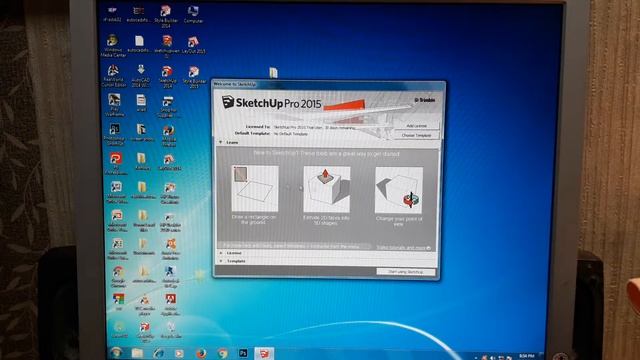Open Photoshop from the taskbar
Viewport: 640px width, 360px height.
(x=243, y=353)
